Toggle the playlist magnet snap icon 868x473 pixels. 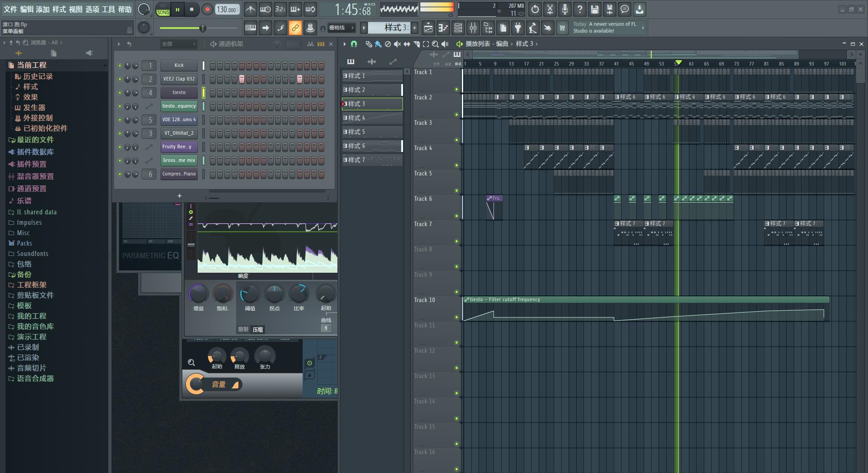(354, 44)
